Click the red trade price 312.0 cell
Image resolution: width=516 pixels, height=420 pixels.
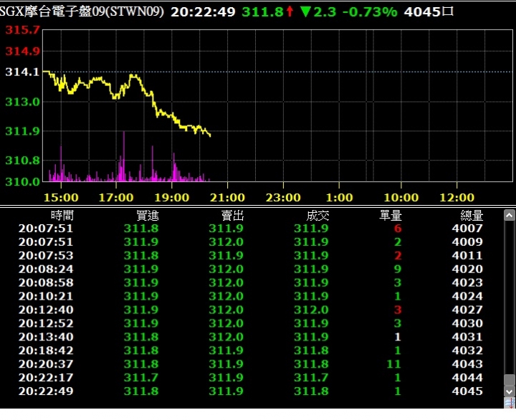[311, 310]
